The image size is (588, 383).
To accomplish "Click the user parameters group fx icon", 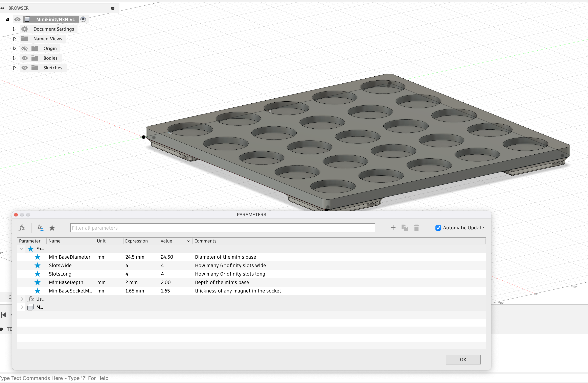I will tap(31, 299).
